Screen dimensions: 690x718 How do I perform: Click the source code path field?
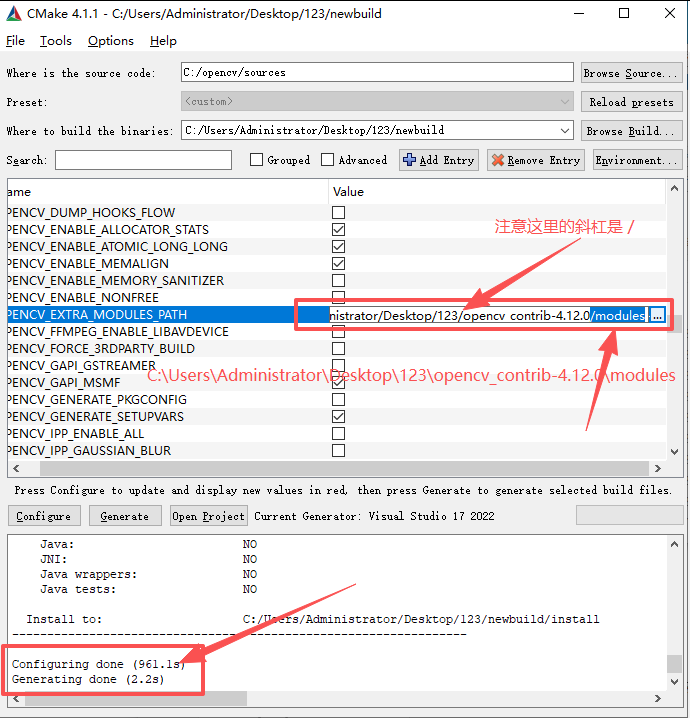point(377,72)
